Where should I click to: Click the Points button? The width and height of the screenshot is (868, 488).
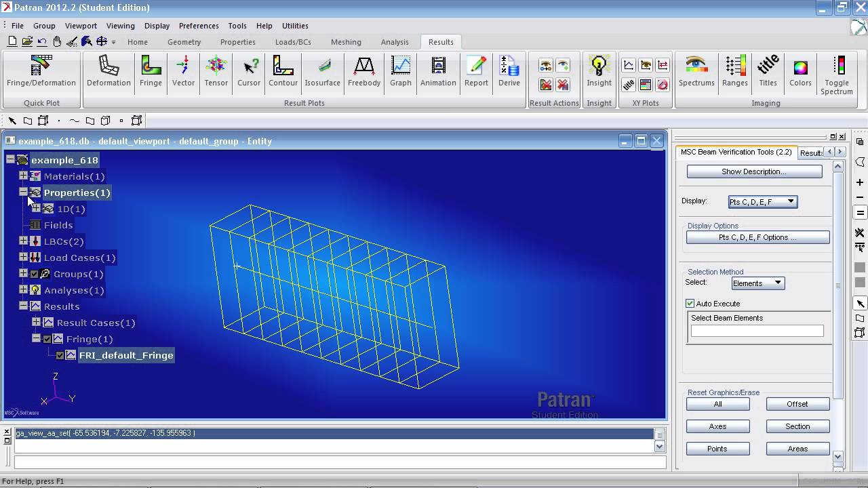coord(718,449)
